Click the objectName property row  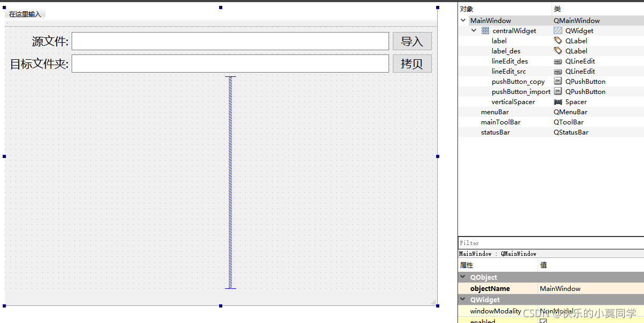[551, 289]
